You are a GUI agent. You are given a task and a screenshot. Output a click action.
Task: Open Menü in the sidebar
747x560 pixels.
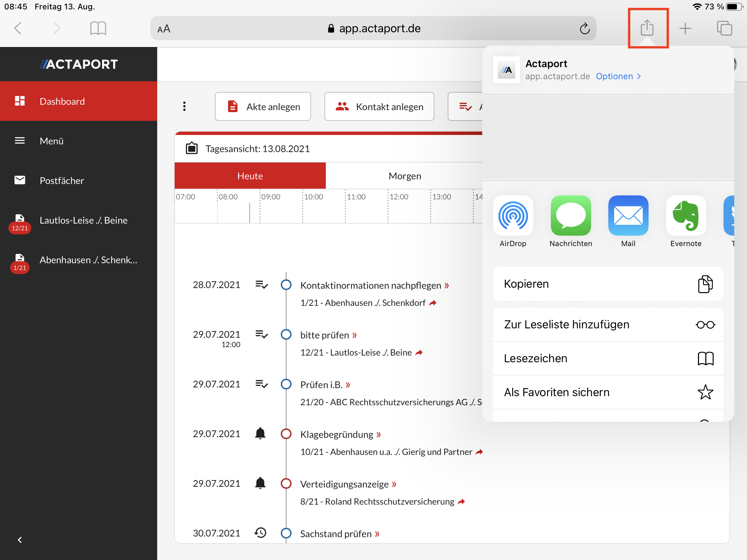pyautogui.click(x=78, y=141)
